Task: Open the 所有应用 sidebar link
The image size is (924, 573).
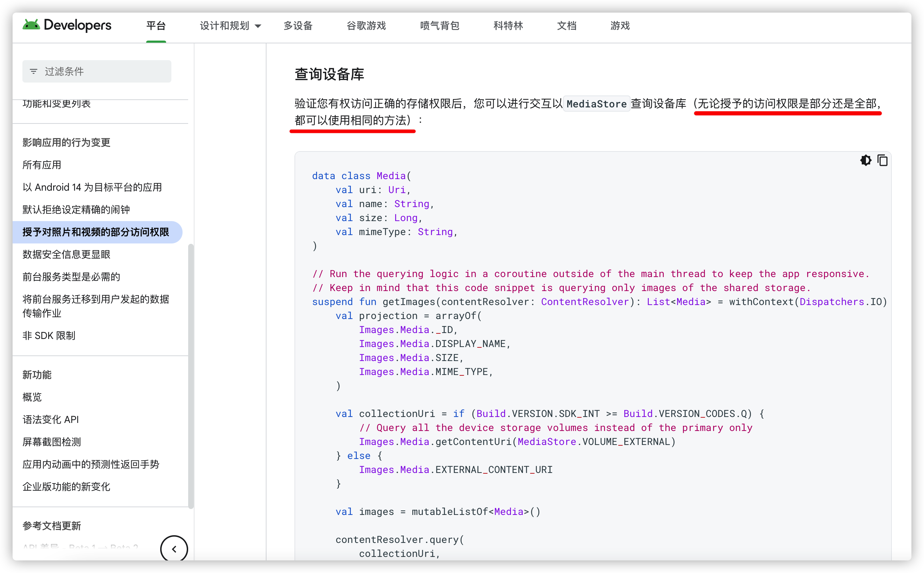Action: click(42, 164)
